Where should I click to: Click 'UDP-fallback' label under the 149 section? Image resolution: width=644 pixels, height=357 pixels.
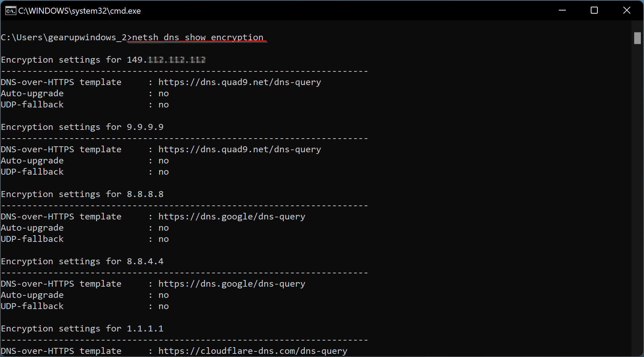pyautogui.click(x=32, y=105)
